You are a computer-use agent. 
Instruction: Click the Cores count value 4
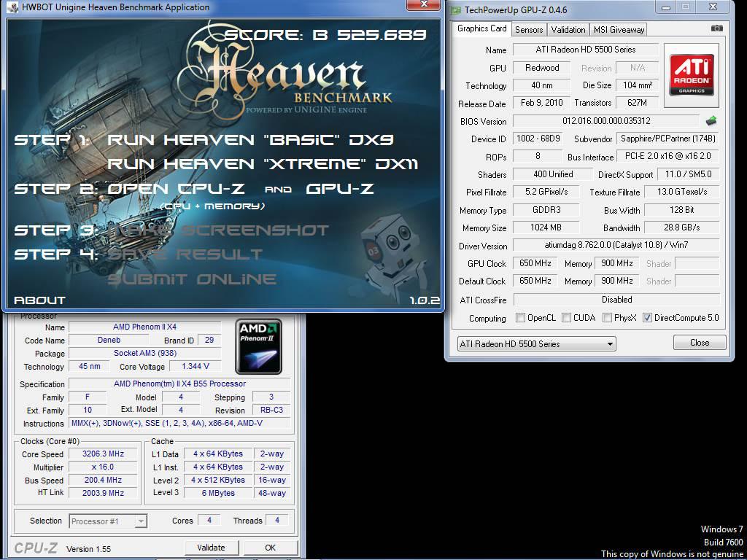(209, 521)
